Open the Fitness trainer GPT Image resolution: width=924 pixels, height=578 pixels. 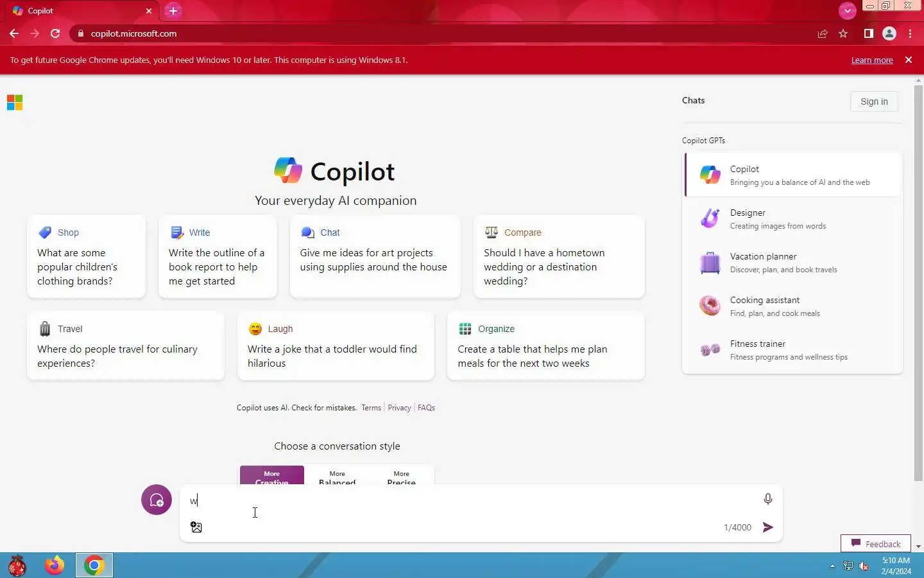click(793, 349)
